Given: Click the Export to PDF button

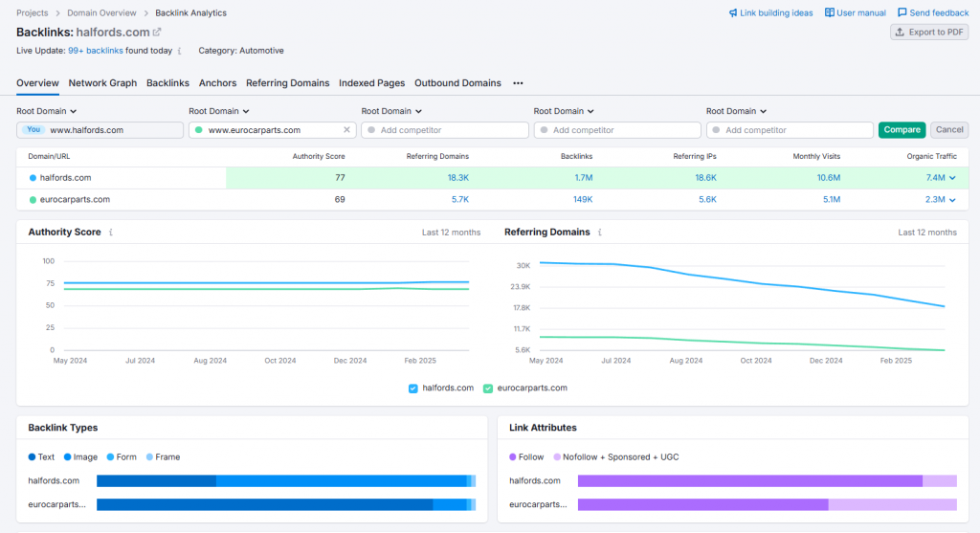Looking at the screenshot, I should point(929,33).
